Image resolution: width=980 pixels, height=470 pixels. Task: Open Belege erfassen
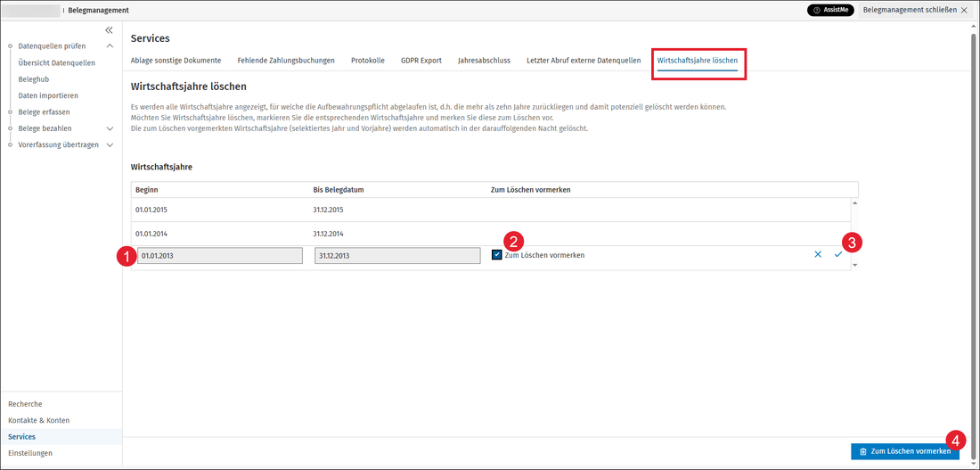pyautogui.click(x=44, y=112)
